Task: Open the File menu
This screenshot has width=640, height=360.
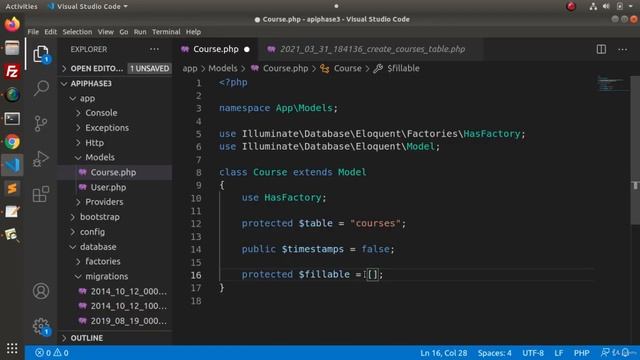Action: [33, 32]
